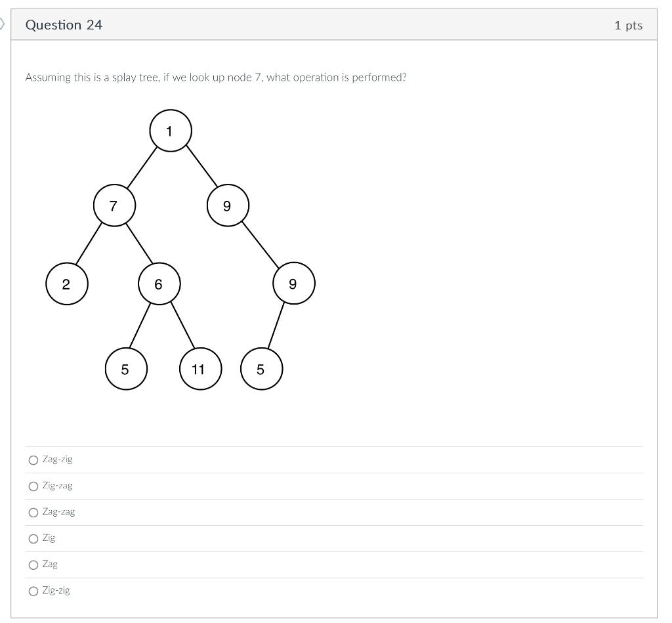Click the lower node 9 in the tree
The image size is (672, 623).
pyautogui.click(x=293, y=284)
